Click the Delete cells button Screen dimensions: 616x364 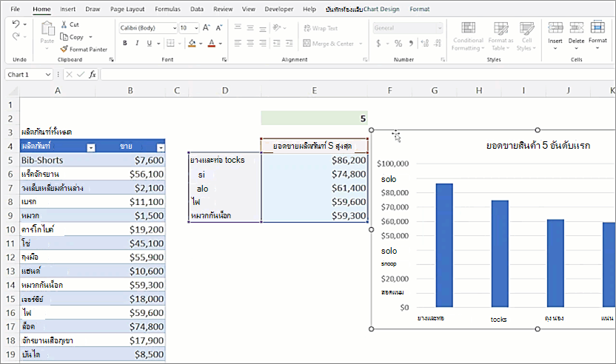pyautogui.click(x=576, y=36)
